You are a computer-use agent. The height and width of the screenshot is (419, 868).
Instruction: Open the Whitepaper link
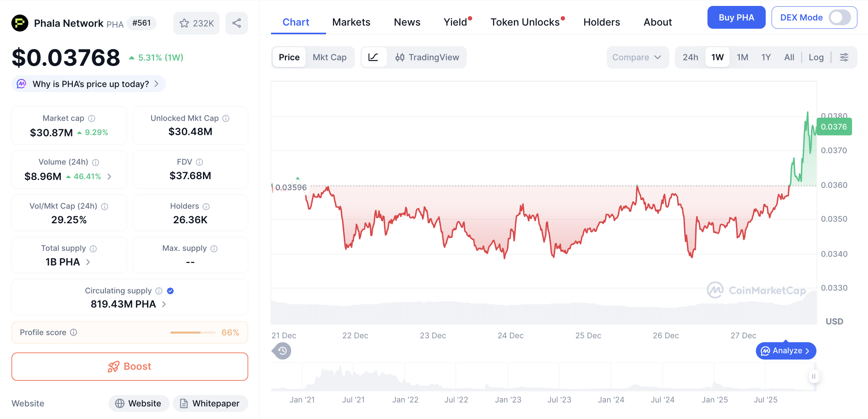pos(210,404)
